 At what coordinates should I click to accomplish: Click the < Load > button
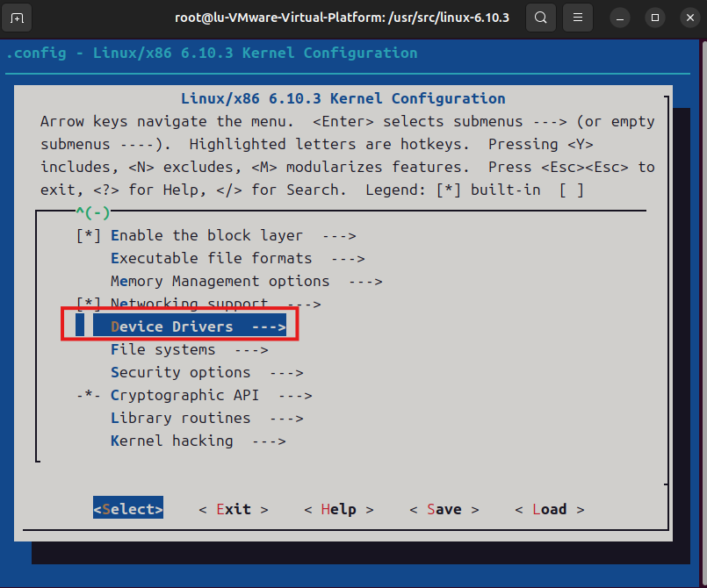pyautogui.click(x=550, y=510)
